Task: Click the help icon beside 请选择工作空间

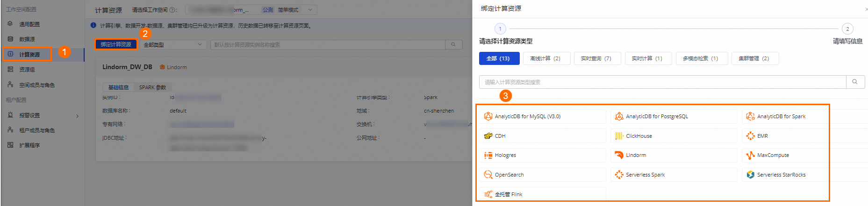Action: 173,10
